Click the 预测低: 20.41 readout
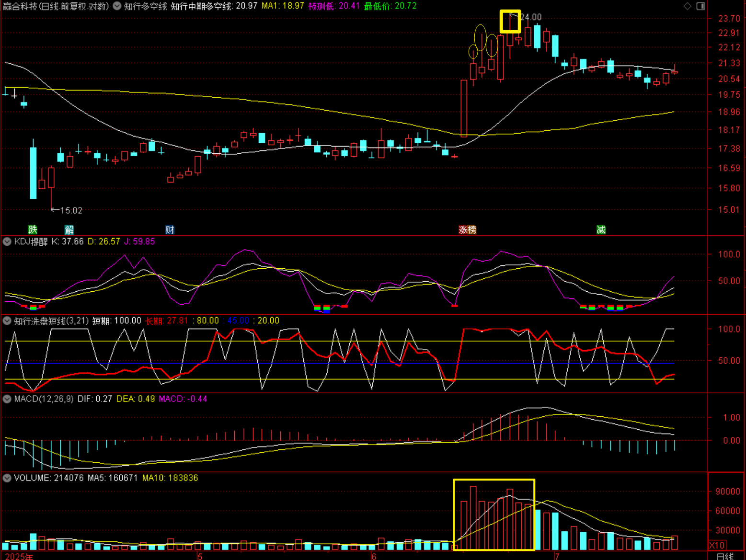This screenshot has height=560, width=746. pos(334,6)
